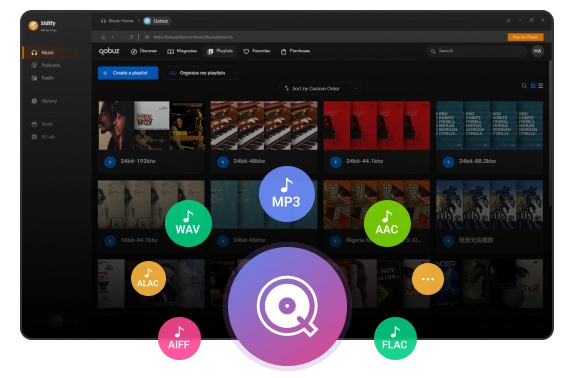Open the Purchases tab
This screenshot has width=575, height=378.
click(x=295, y=51)
